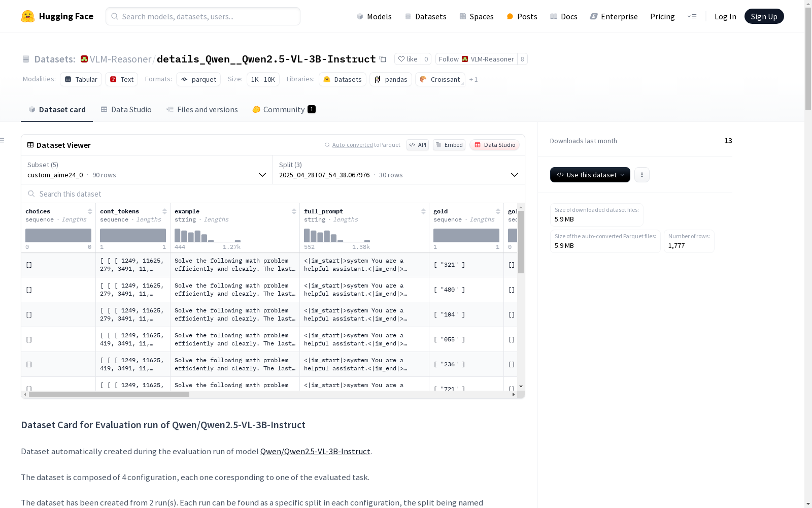The width and height of the screenshot is (812, 508).
Task: Click the table vertical scrollbar thumb
Action: tap(521, 242)
